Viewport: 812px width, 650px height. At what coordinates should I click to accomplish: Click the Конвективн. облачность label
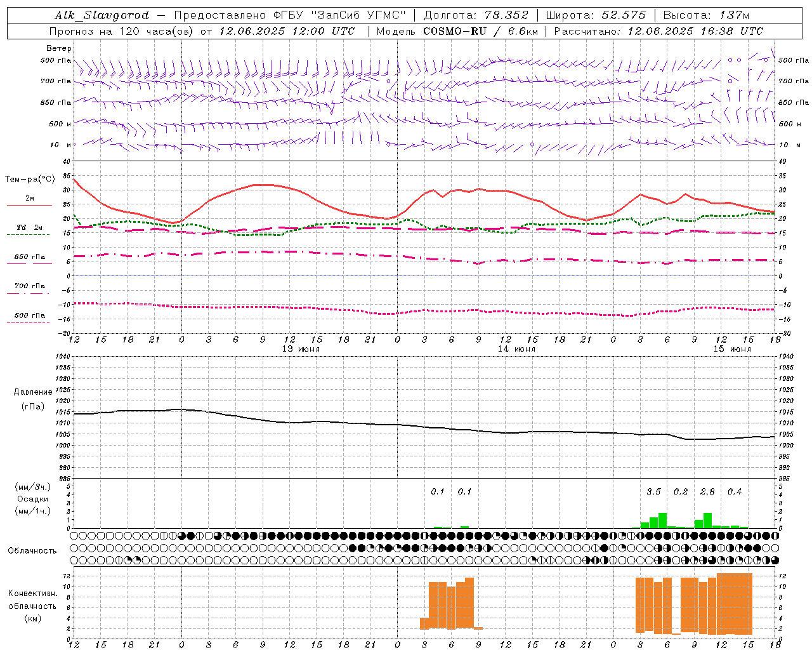(x=32, y=600)
